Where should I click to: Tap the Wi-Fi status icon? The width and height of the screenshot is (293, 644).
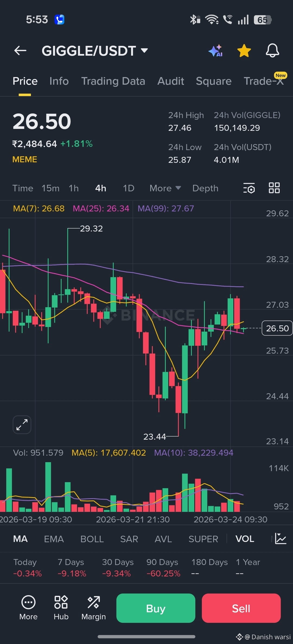pos(212,20)
